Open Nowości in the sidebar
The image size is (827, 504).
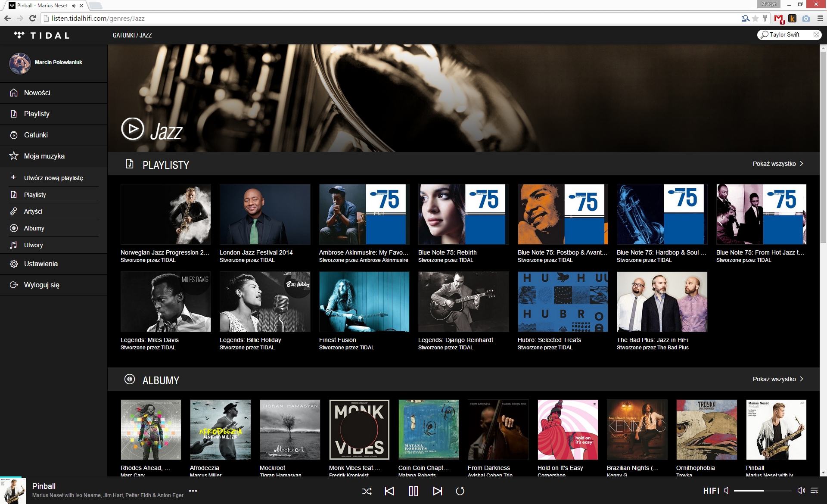pos(53,93)
